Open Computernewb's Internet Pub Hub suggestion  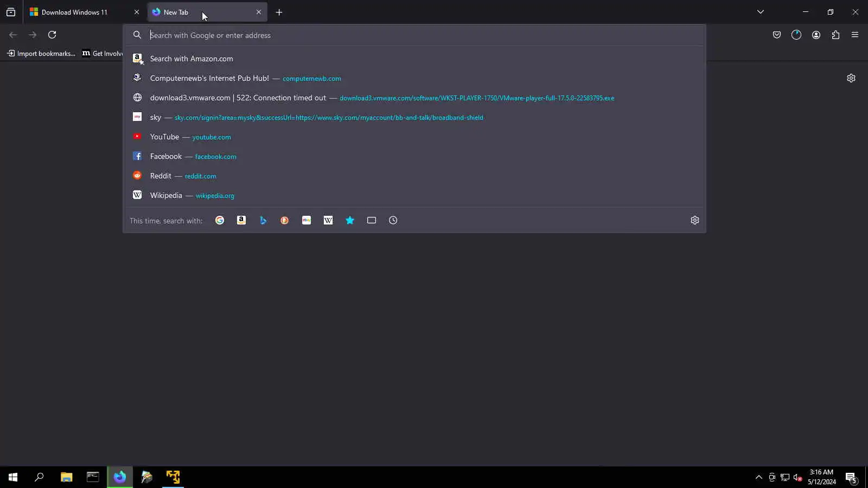point(414,78)
